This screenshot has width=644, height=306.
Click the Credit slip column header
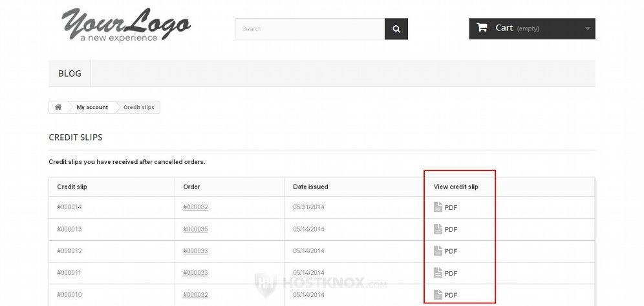click(x=72, y=187)
